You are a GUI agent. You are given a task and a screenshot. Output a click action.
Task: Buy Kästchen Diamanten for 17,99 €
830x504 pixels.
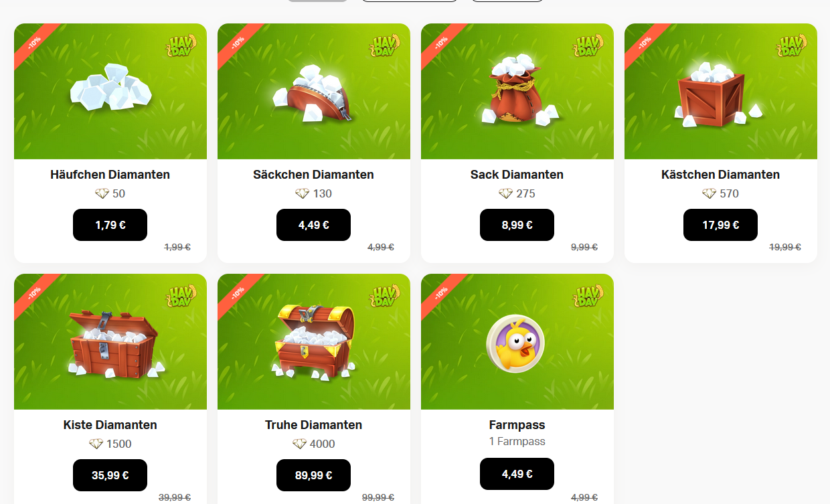[x=720, y=225]
